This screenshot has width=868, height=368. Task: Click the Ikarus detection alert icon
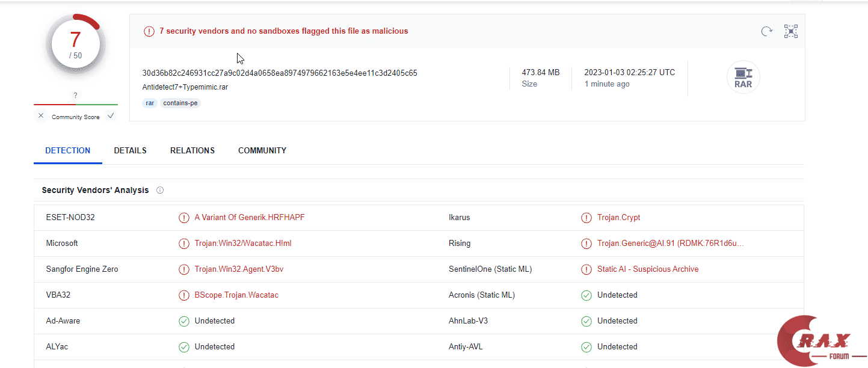[586, 218]
